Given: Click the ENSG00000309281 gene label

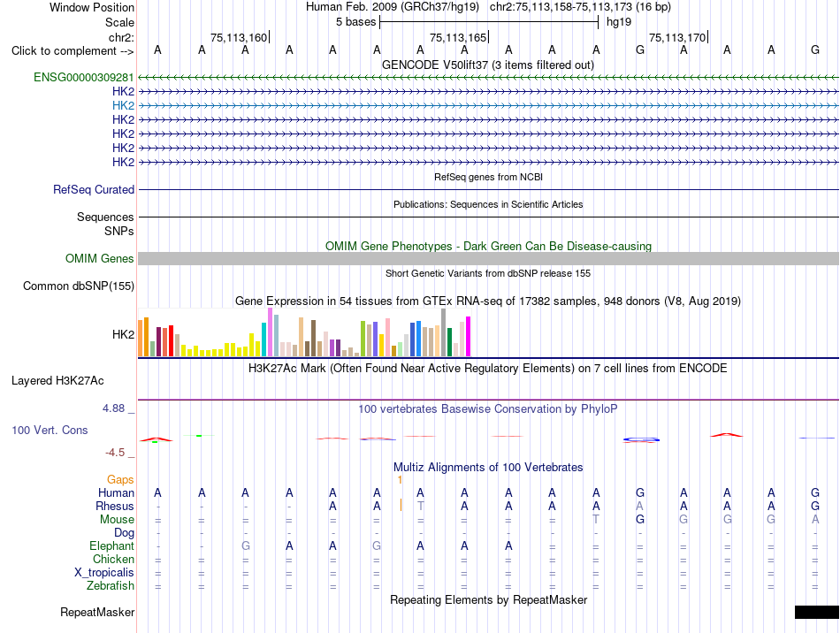Looking at the screenshot, I should tap(84, 77).
